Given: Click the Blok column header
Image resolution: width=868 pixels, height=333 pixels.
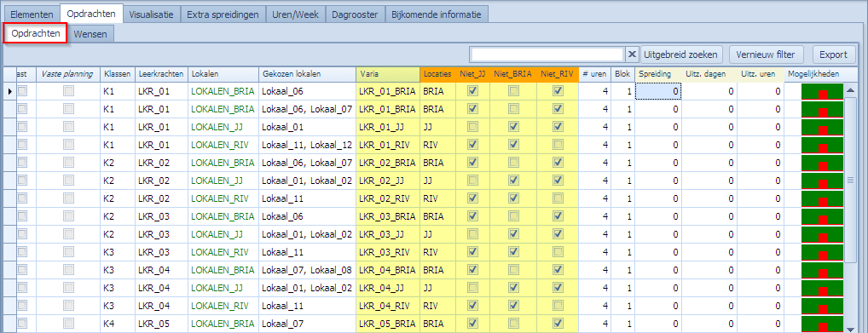Looking at the screenshot, I should [622, 74].
